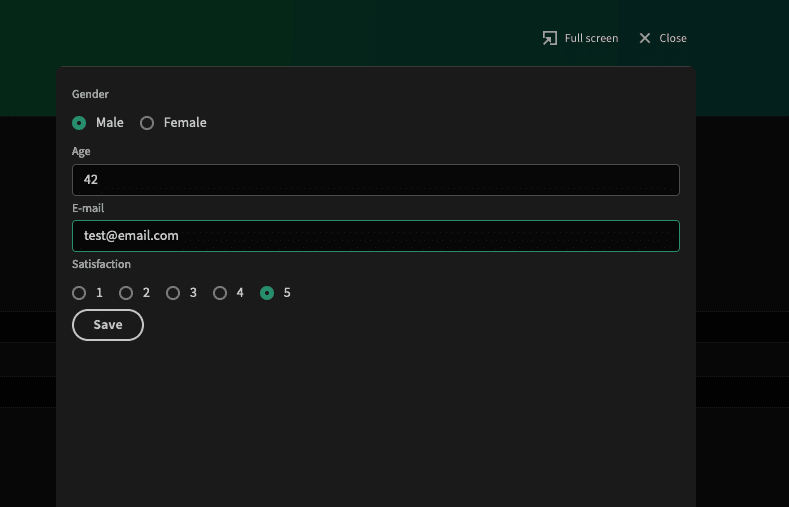Choose satisfaction rating 1

pos(79,293)
